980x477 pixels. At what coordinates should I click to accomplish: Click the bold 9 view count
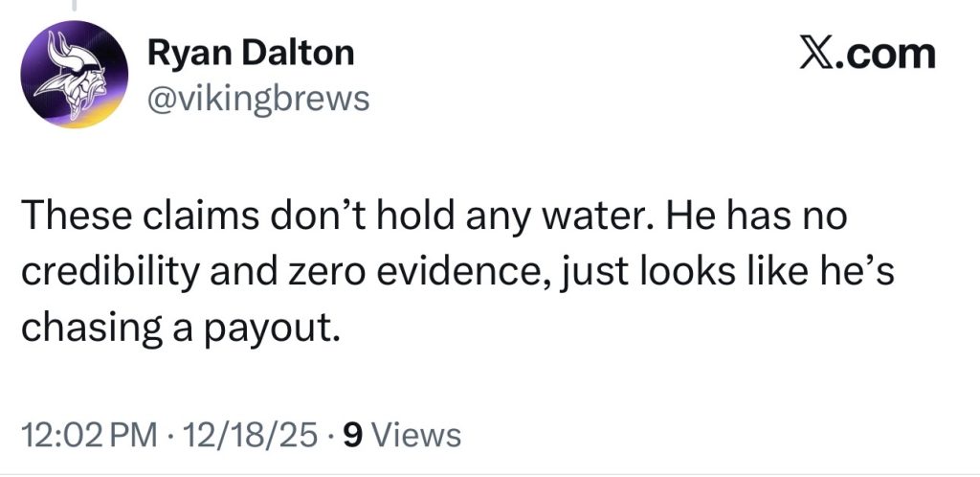(351, 436)
